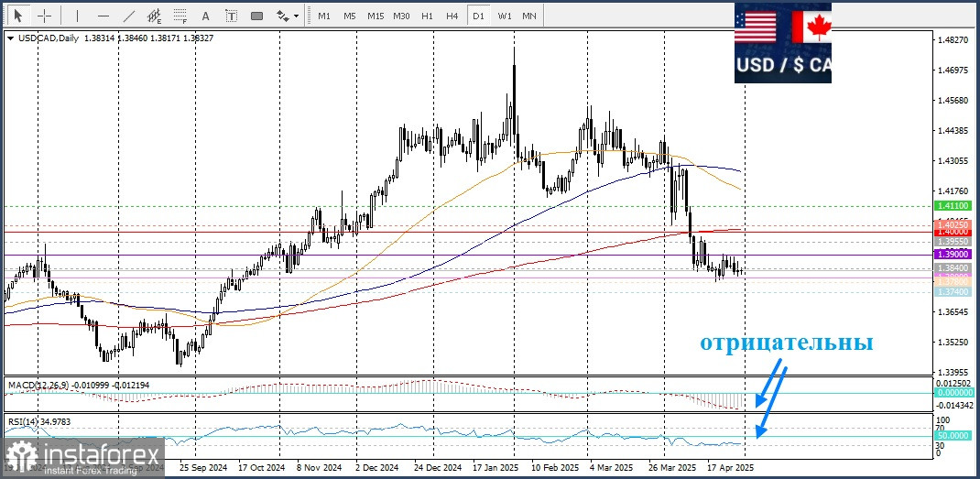
Task: Choose the text 'A' tool
Action: pyautogui.click(x=205, y=16)
